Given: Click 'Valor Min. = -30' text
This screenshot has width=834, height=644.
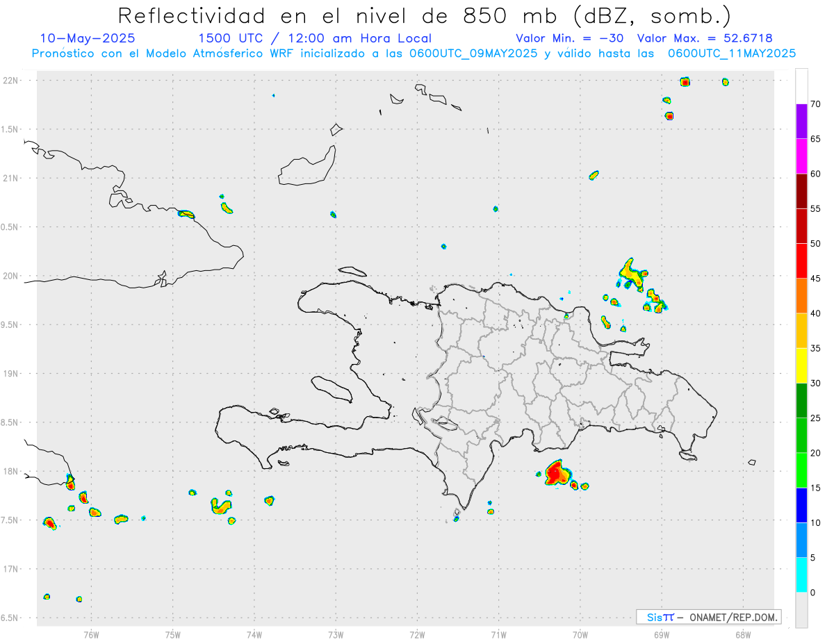Looking at the screenshot, I should click(571, 38).
